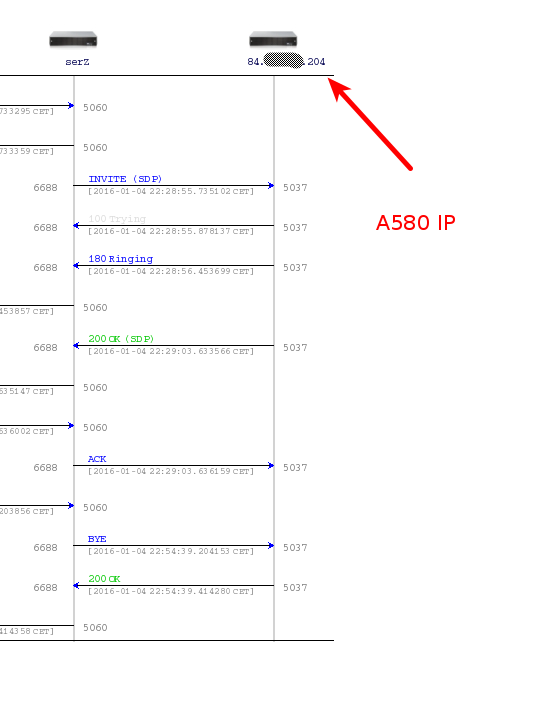Click port 6688 on the ACK row
Image resolution: width=558 pixels, height=701 pixels.
point(46,468)
